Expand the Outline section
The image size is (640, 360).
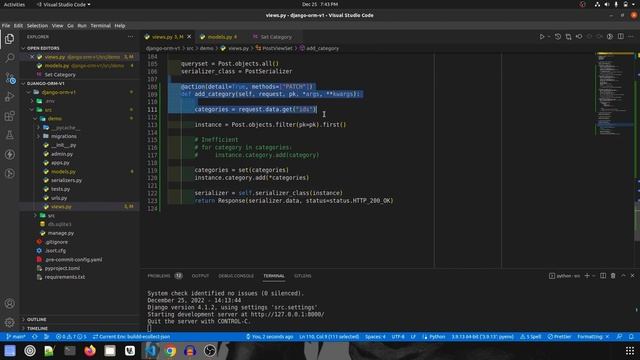click(x=37, y=319)
